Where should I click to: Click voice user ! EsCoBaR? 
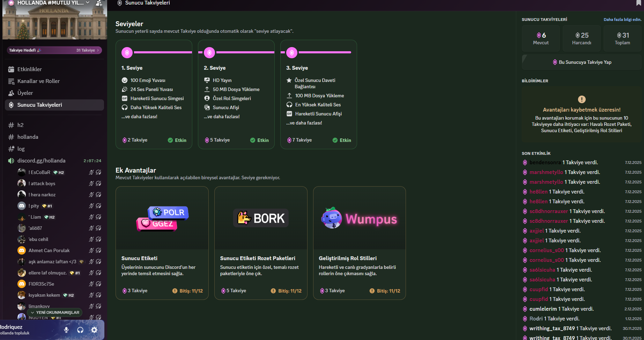(x=59, y=172)
